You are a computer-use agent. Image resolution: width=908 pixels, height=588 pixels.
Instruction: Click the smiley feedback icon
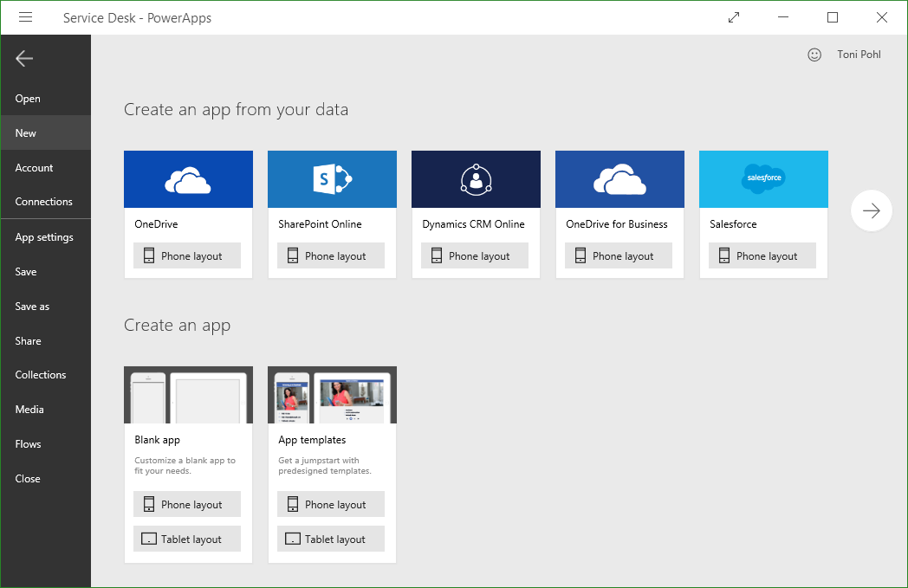pyautogui.click(x=814, y=55)
